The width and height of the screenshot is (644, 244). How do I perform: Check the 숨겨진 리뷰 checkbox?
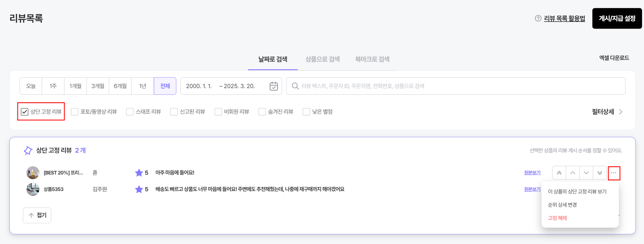(x=262, y=111)
